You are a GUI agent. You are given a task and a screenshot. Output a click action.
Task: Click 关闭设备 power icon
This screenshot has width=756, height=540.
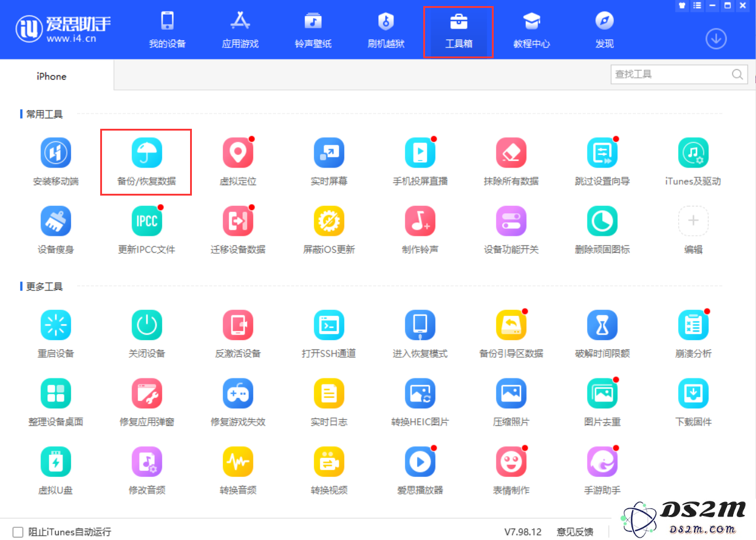[147, 325]
